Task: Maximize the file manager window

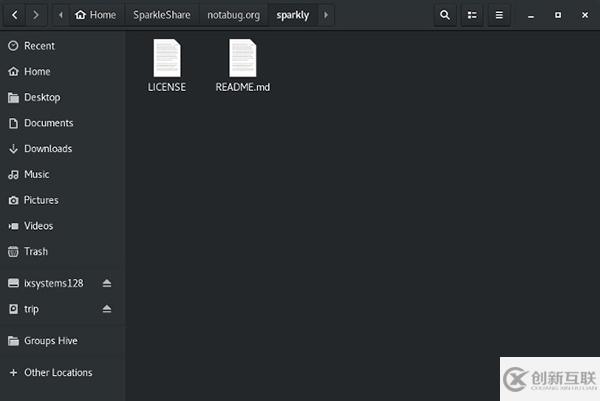Action: pos(558,15)
